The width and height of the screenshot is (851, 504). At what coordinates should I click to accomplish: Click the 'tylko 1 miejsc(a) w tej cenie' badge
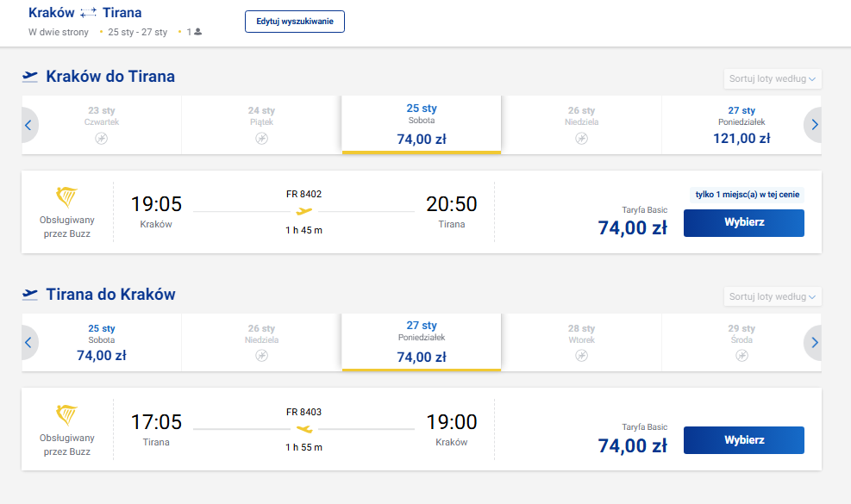pyautogui.click(x=748, y=195)
